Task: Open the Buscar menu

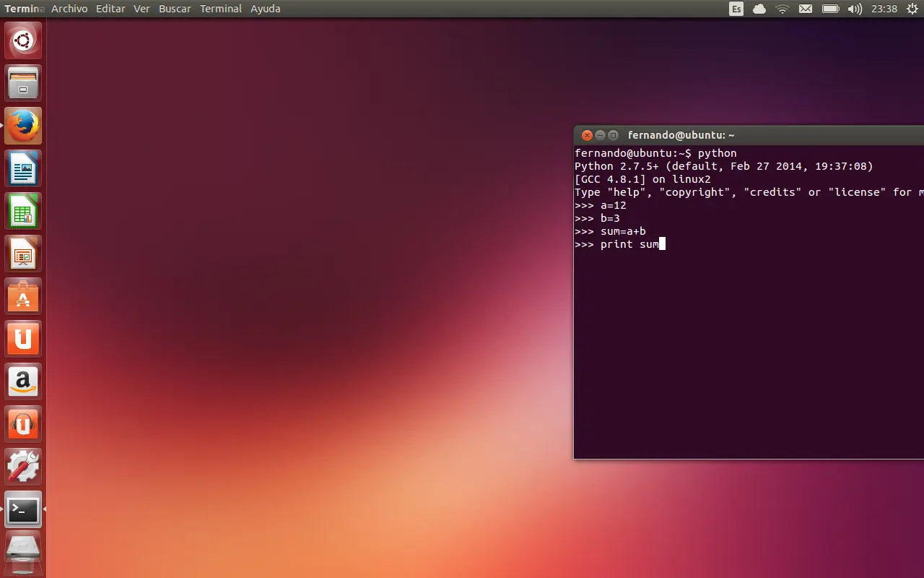Action: (175, 9)
